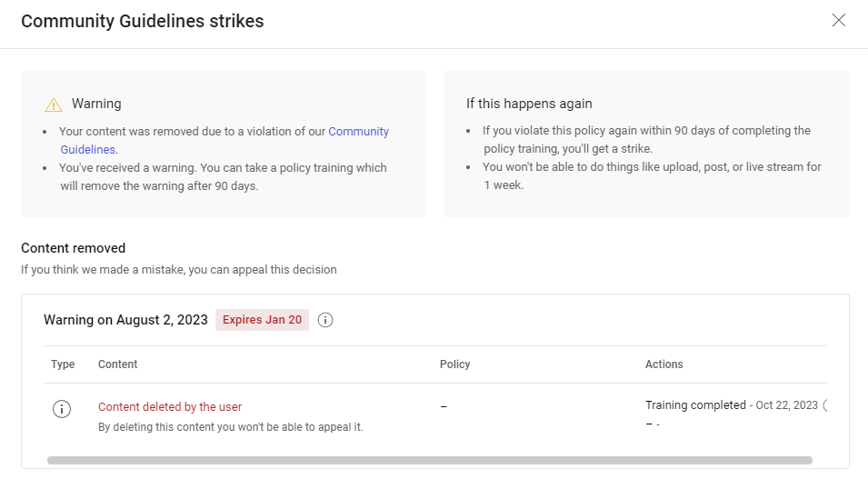The image size is (868, 479).
Task: Click the 'Training completed' status text
Action: (x=694, y=405)
